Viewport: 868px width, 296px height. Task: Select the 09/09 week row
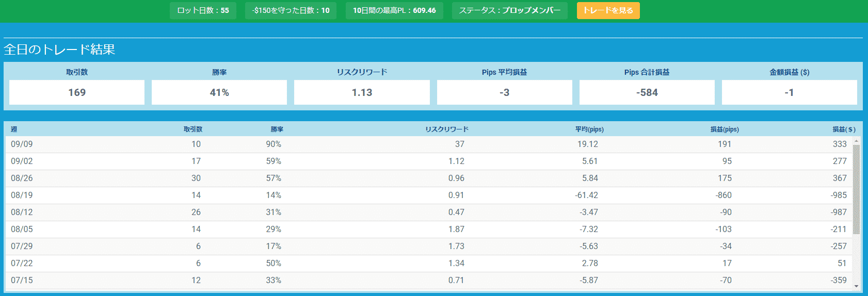[x=429, y=144]
